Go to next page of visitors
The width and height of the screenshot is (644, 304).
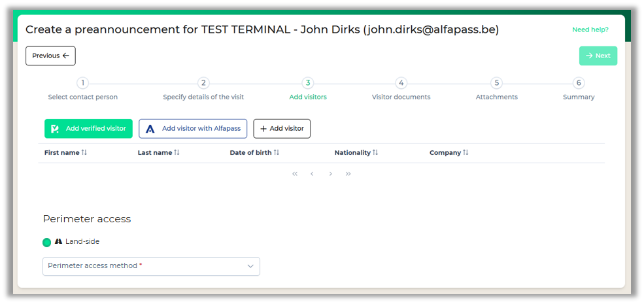click(x=331, y=174)
